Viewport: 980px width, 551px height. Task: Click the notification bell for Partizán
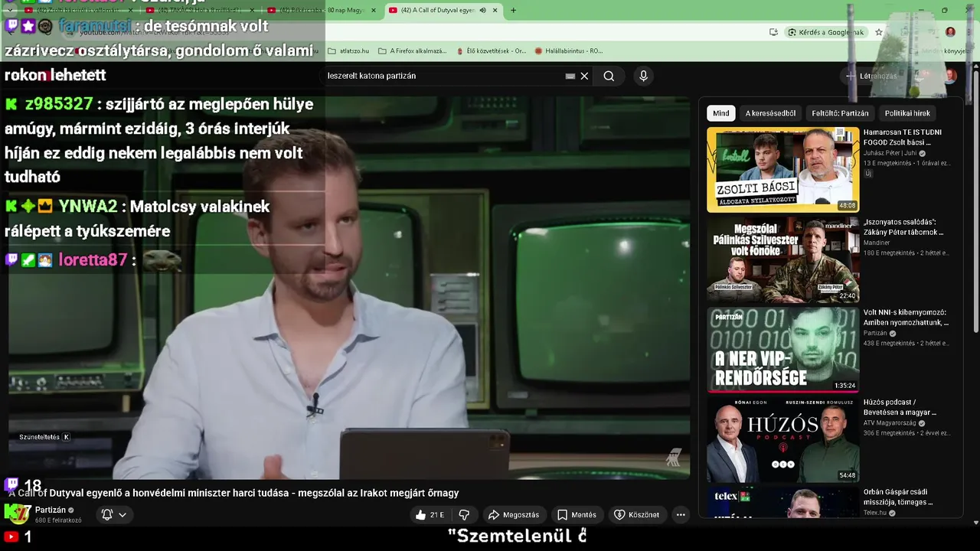tap(107, 515)
